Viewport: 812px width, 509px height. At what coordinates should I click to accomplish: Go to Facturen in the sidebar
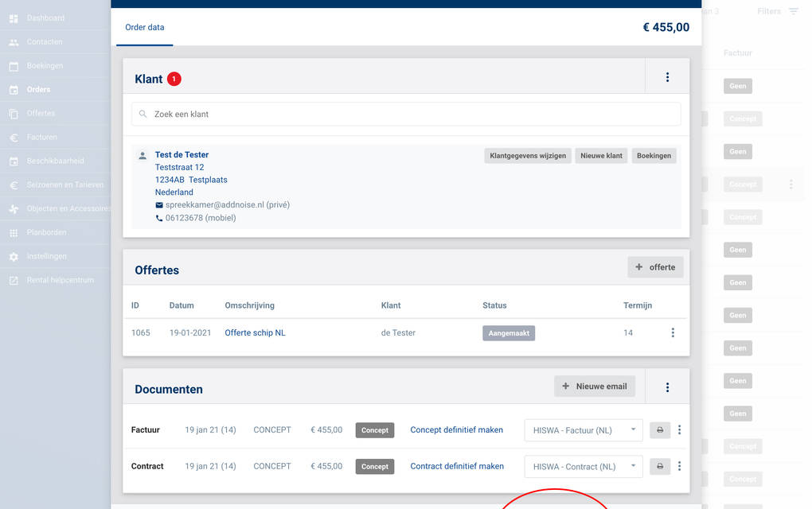[41, 137]
